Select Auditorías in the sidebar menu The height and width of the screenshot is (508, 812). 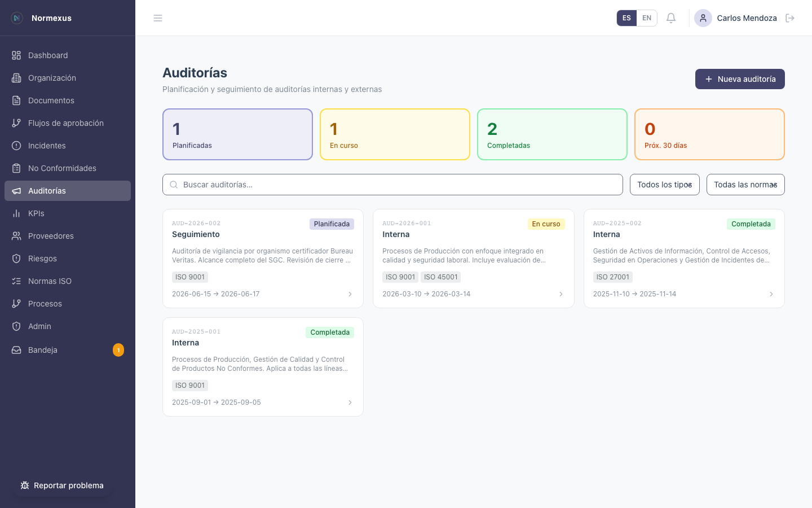[47, 191]
